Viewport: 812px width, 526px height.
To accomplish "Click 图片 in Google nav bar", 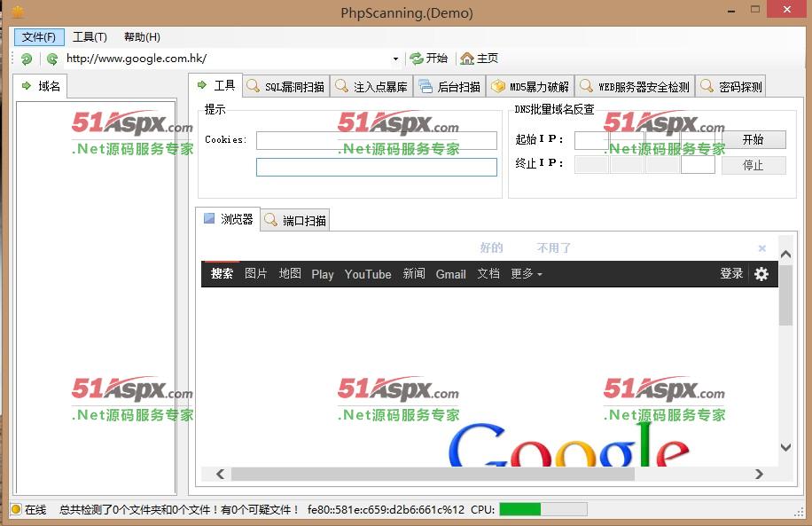I will pyautogui.click(x=256, y=273).
